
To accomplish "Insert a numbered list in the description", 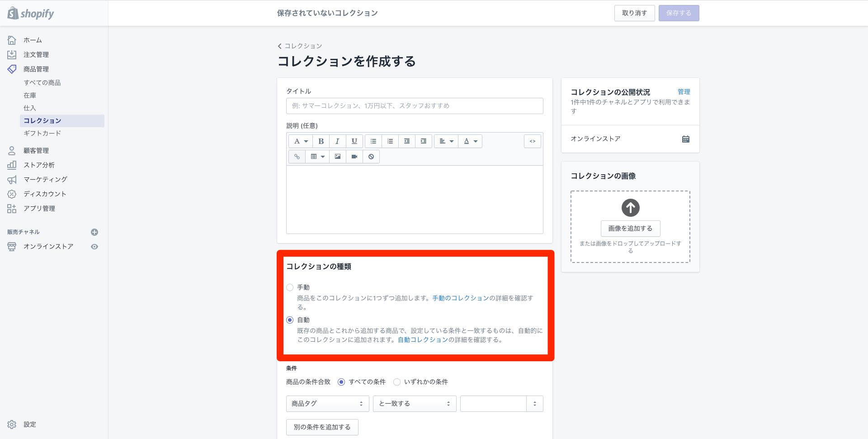I will pos(390,141).
